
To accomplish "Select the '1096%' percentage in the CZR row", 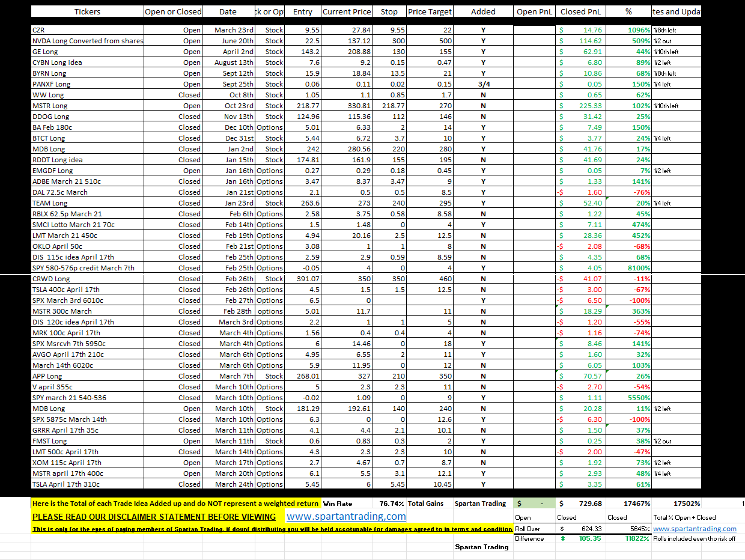I will pyautogui.click(x=629, y=30).
